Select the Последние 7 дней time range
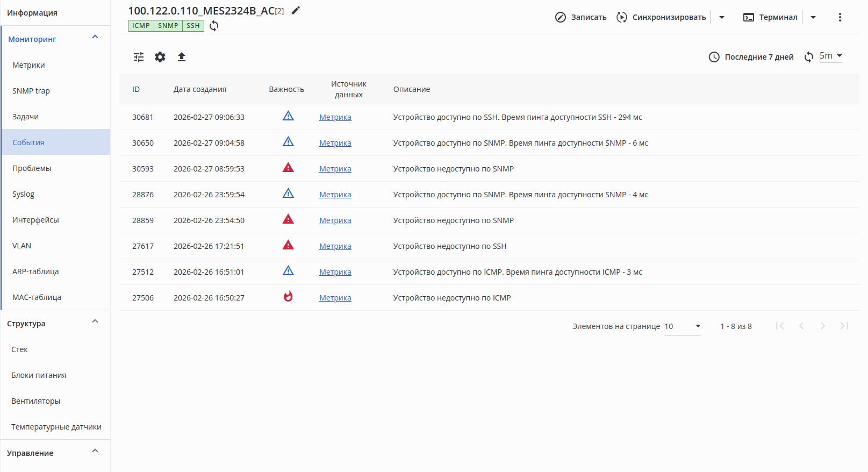Image resolution: width=868 pixels, height=472 pixels. [x=751, y=57]
